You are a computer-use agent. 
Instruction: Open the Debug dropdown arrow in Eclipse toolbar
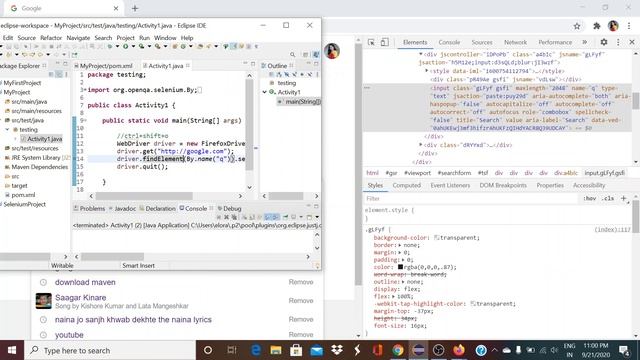[117, 47]
